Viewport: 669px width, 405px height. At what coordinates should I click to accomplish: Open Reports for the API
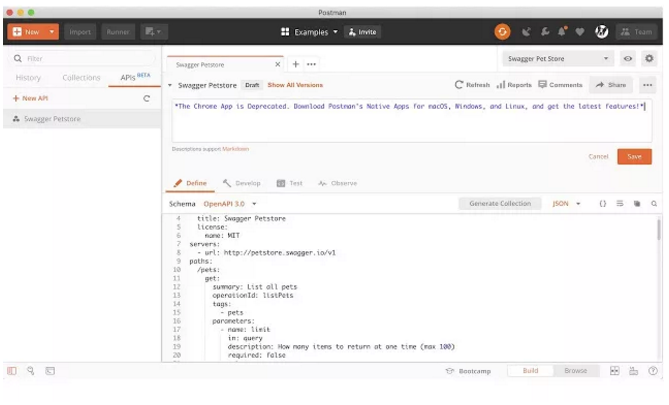(514, 85)
